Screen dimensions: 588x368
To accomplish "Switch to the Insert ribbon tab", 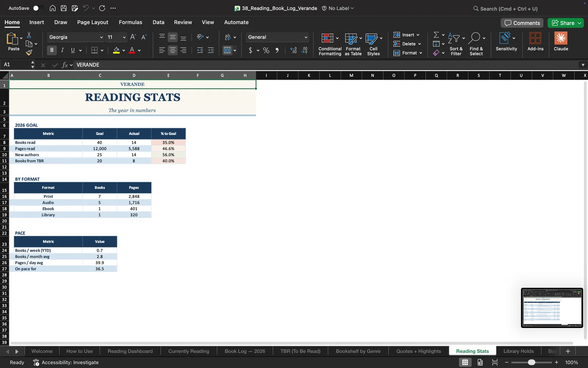I will click(37, 22).
